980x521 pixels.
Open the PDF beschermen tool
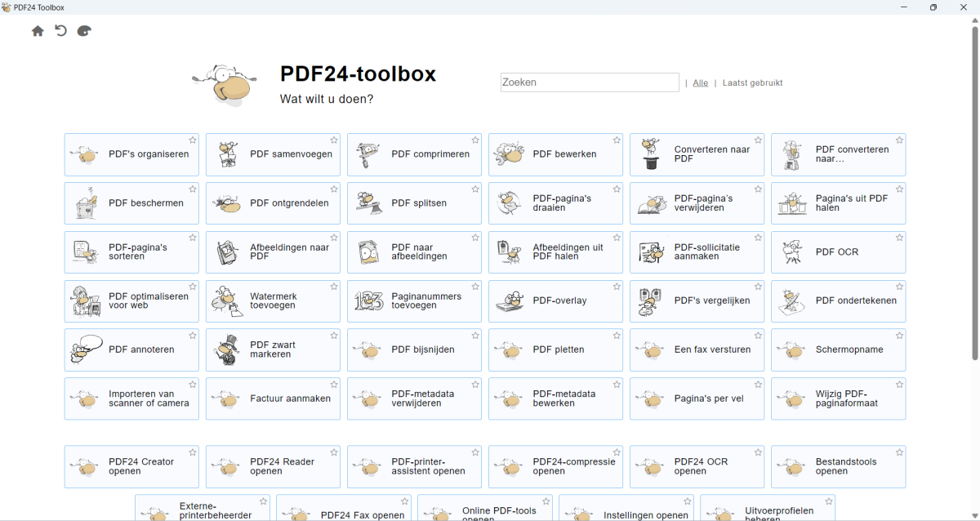(131, 203)
